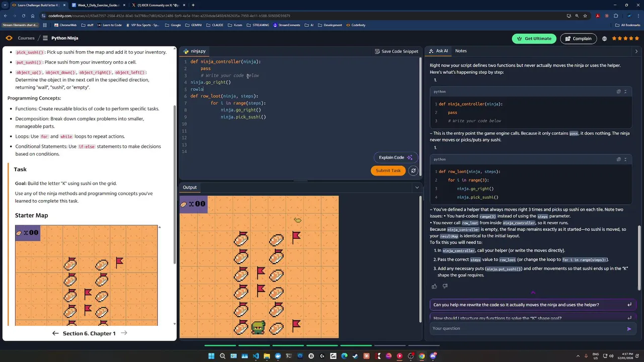644x362 pixels.
Task: Open File Explorer from taskbar
Action: pyautogui.click(x=267, y=356)
